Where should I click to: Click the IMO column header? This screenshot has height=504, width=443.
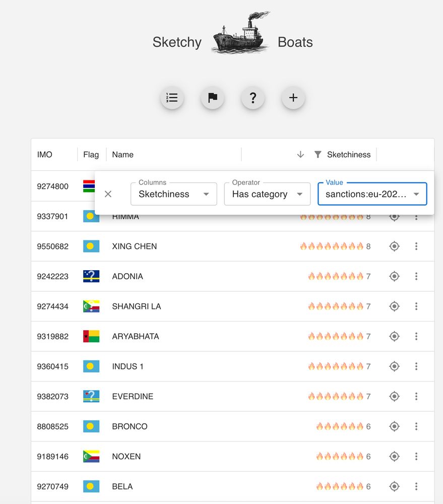point(45,155)
